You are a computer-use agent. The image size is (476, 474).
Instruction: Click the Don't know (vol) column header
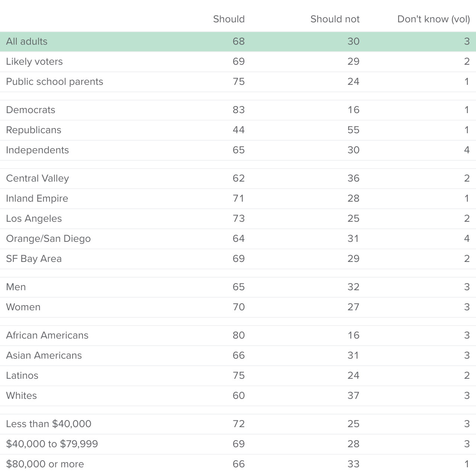(x=434, y=19)
